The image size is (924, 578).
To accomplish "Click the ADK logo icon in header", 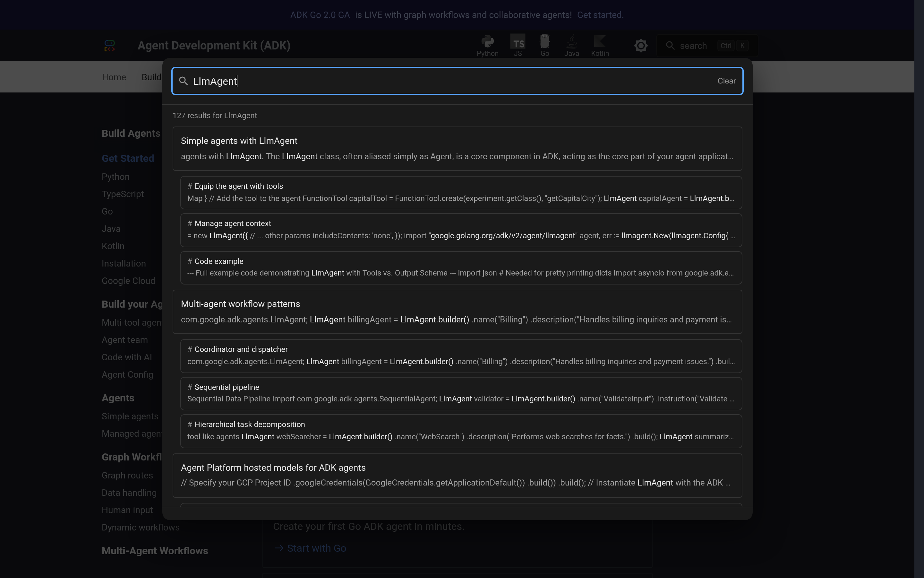I will (110, 46).
